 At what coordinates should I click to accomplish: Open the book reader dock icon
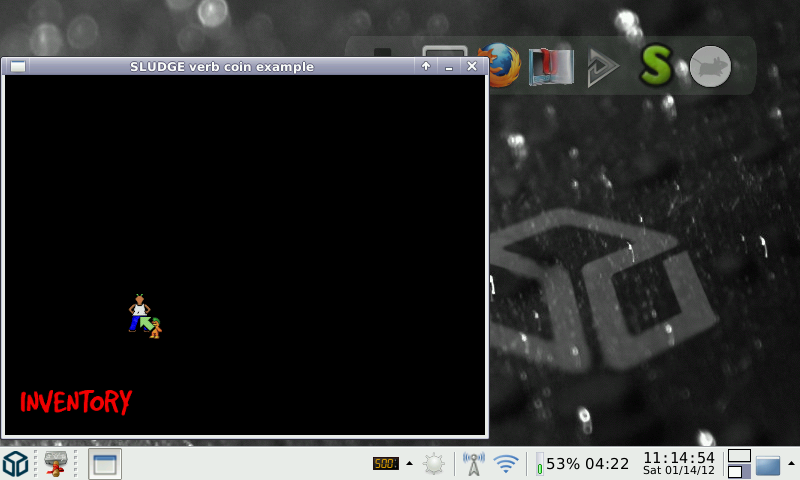coord(551,67)
